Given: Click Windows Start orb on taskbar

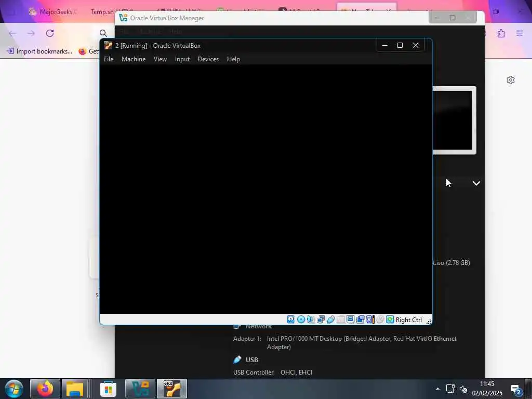Looking at the screenshot, I should click(x=14, y=389).
